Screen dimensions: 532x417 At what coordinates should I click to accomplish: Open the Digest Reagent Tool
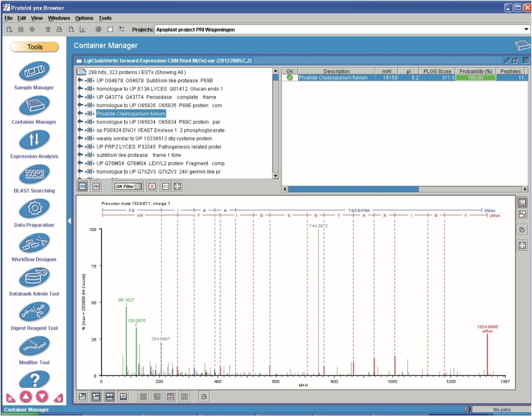(34, 312)
